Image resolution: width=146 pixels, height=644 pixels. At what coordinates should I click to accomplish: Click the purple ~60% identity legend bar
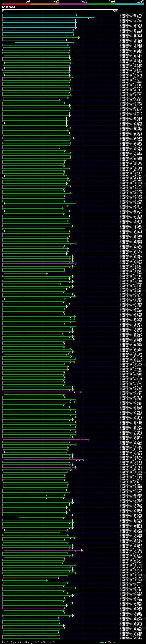(73, 4)
